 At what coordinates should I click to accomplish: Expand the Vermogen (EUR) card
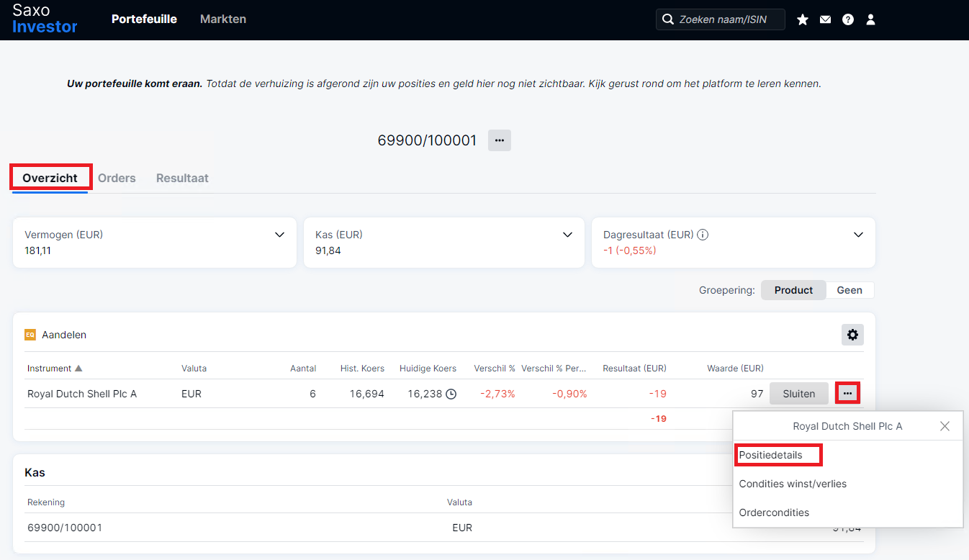point(279,235)
